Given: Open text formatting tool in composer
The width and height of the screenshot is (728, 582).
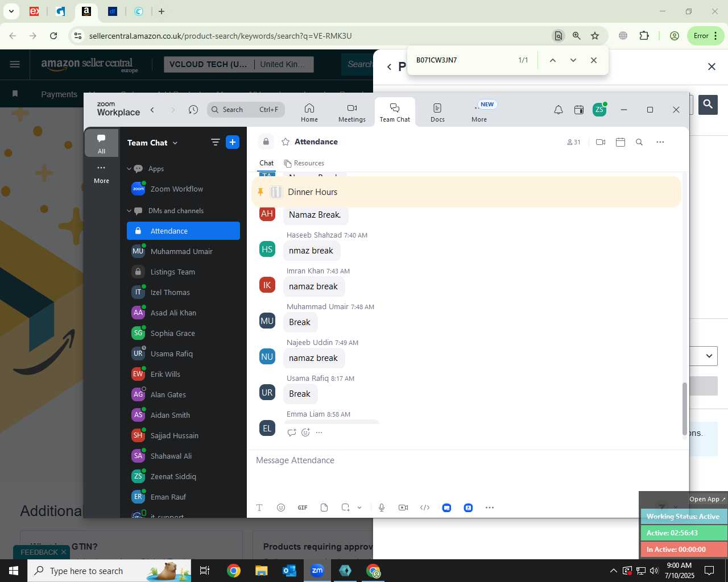Looking at the screenshot, I should pyautogui.click(x=259, y=508).
